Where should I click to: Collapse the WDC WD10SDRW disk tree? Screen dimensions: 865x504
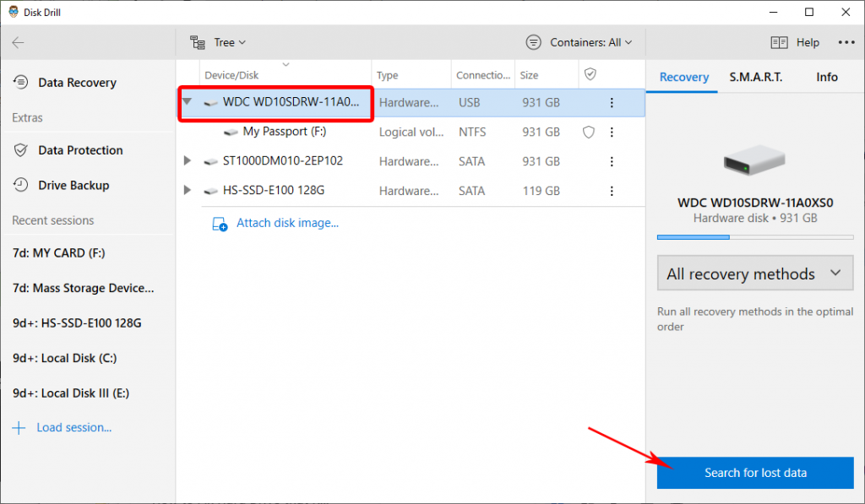click(188, 103)
